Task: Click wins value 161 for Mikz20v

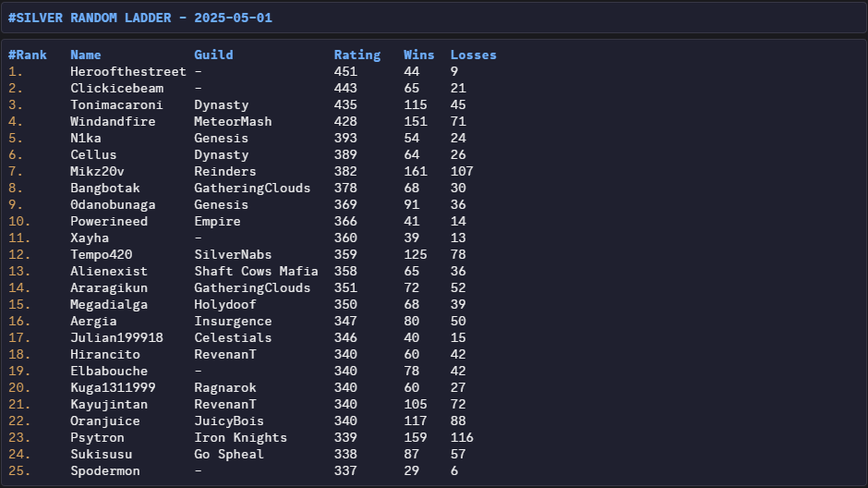Action: [416, 171]
